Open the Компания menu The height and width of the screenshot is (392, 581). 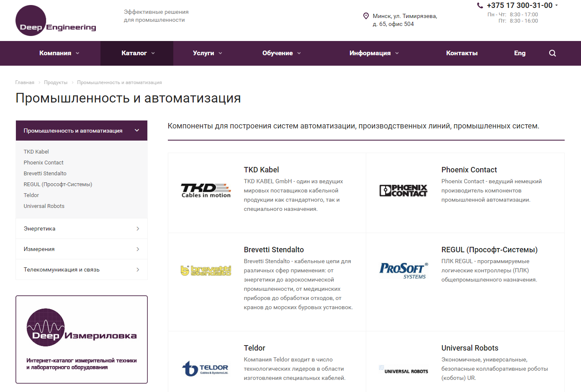coord(55,53)
